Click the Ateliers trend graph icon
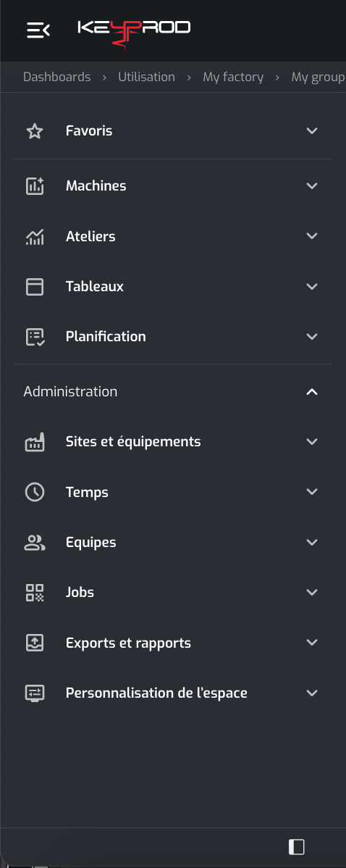The width and height of the screenshot is (346, 868). 35,236
